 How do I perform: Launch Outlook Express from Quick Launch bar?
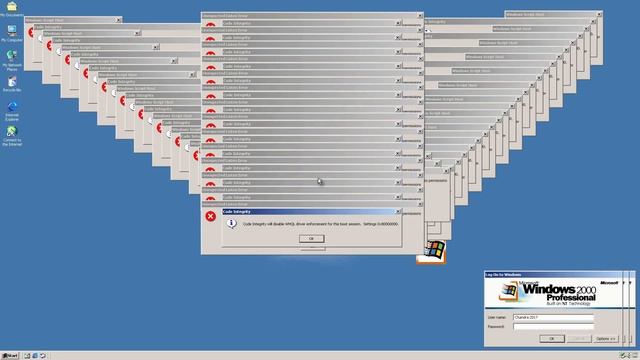42,356
